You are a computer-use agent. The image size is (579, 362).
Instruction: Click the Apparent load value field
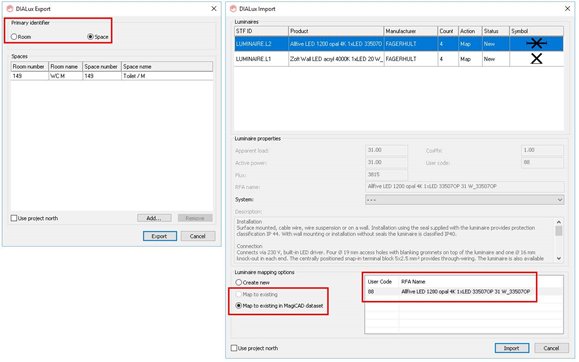coord(386,150)
